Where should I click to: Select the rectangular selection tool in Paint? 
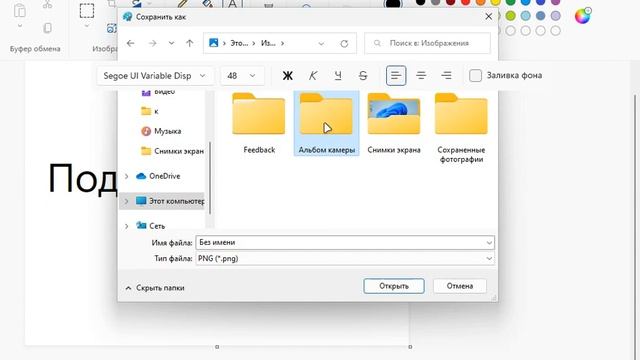[87, 11]
